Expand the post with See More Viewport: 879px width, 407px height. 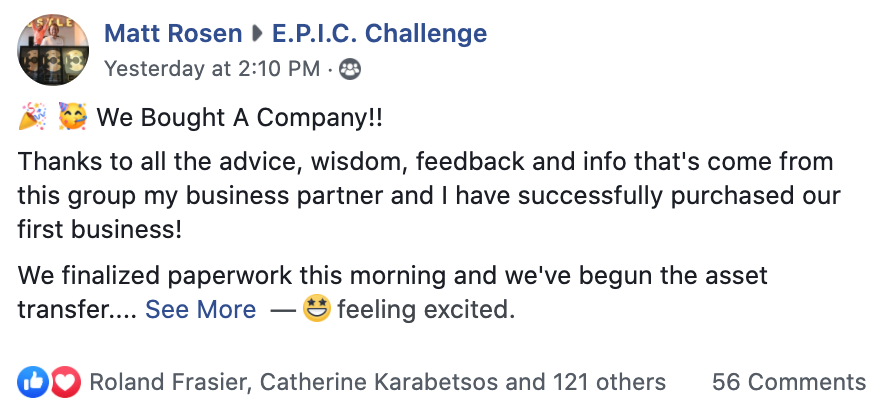pos(200,310)
